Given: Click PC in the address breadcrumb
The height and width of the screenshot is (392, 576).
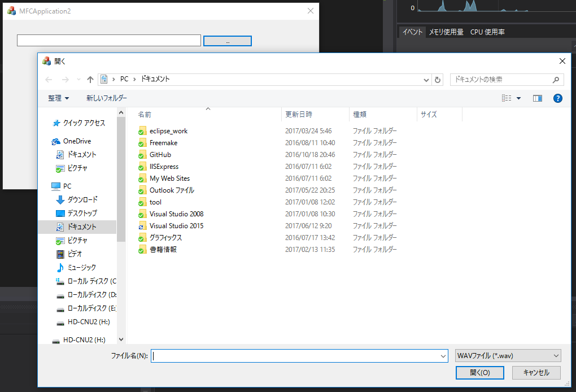Looking at the screenshot, I should pyautogui.click(x=124, y=79).
